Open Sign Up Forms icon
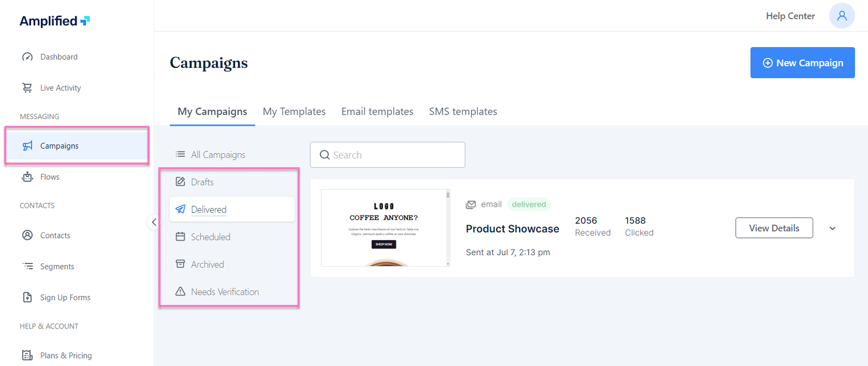Viewport: 868px width, 366px height. tap(27, 297)
